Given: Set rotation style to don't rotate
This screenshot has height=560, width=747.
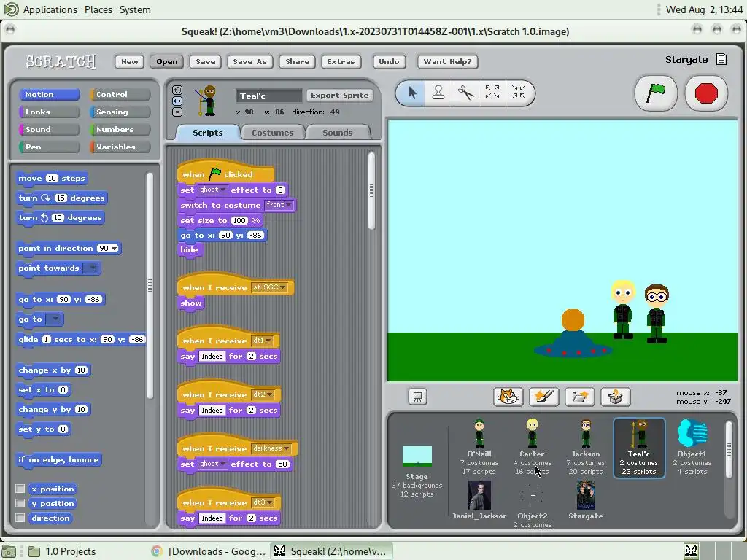Looking at the screenshot, I should pos(177,112).
